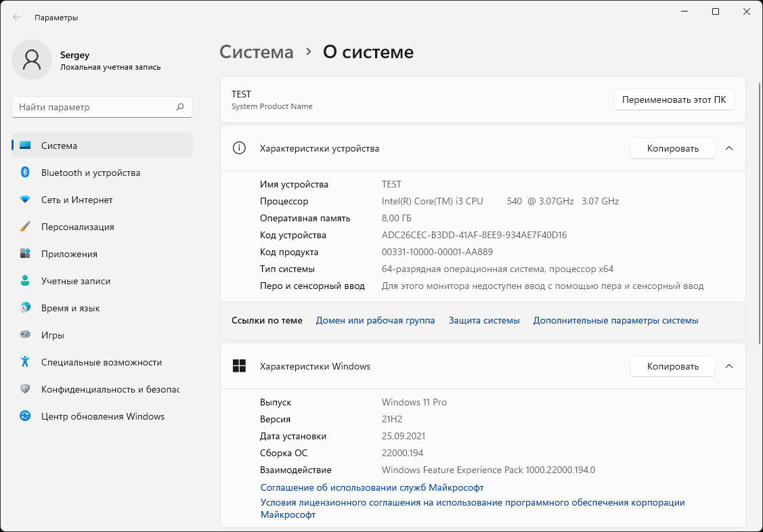763x532 pixels.
Task: Open Специальные возможности settings category
Action: [x=102, y=362]
